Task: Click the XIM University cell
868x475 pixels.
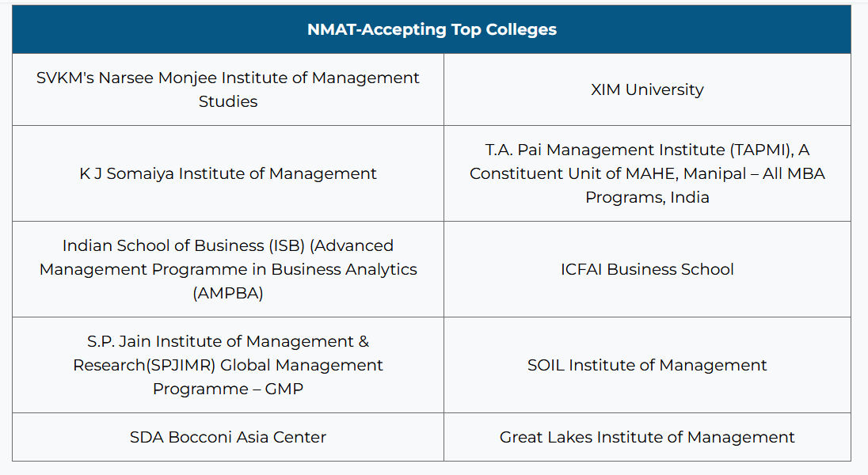Action: point(647,89)
